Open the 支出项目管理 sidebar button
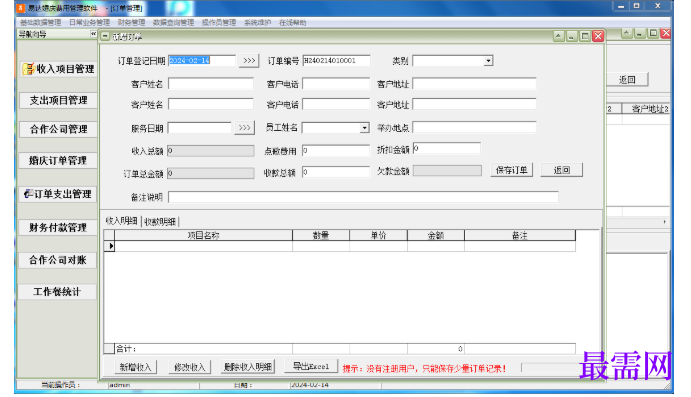Screen dimensions: 691x397 (x=58, y=100)
